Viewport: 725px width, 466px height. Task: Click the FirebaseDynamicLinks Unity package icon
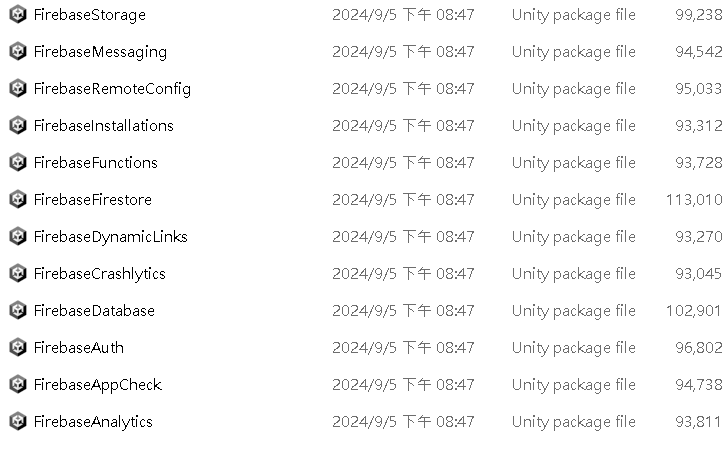[18, 236]
